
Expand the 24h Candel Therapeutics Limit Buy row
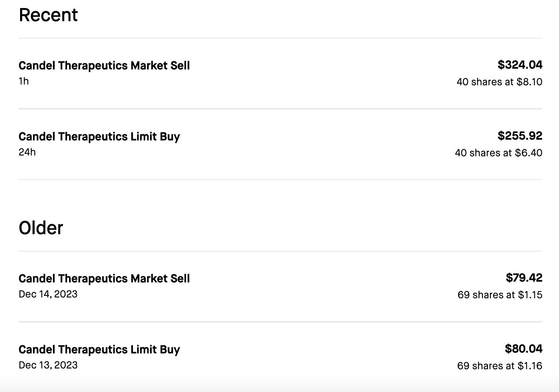[x=99, y=137]
